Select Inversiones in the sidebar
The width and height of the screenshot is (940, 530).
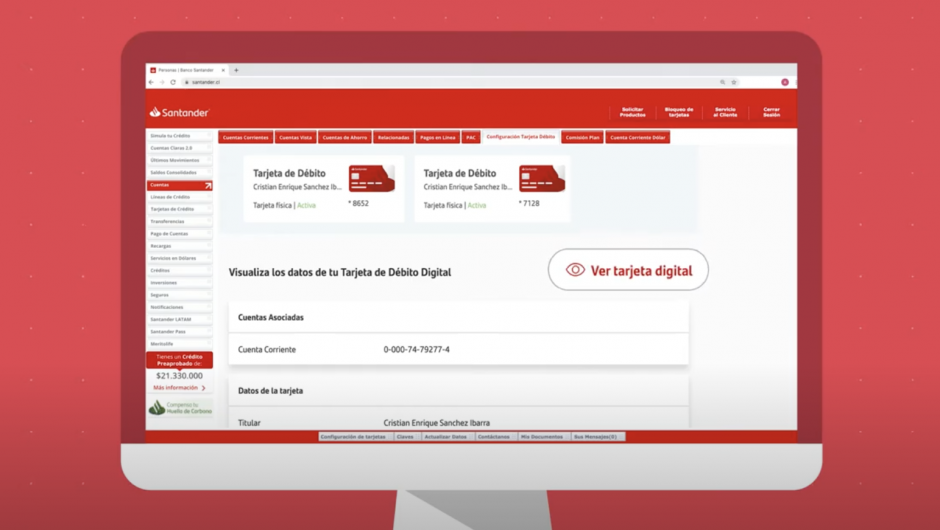point(179,283)
